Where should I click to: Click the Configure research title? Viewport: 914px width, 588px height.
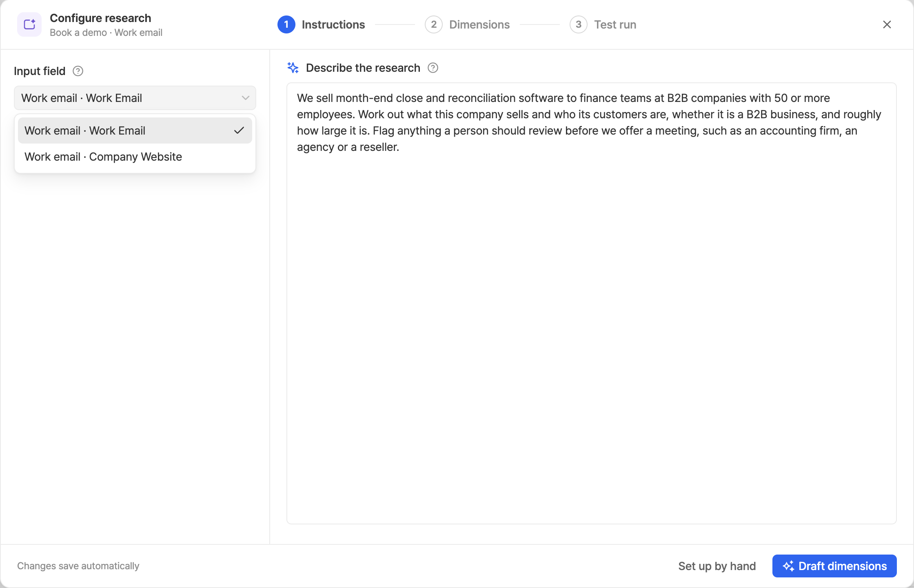click(x=100, y=18)
